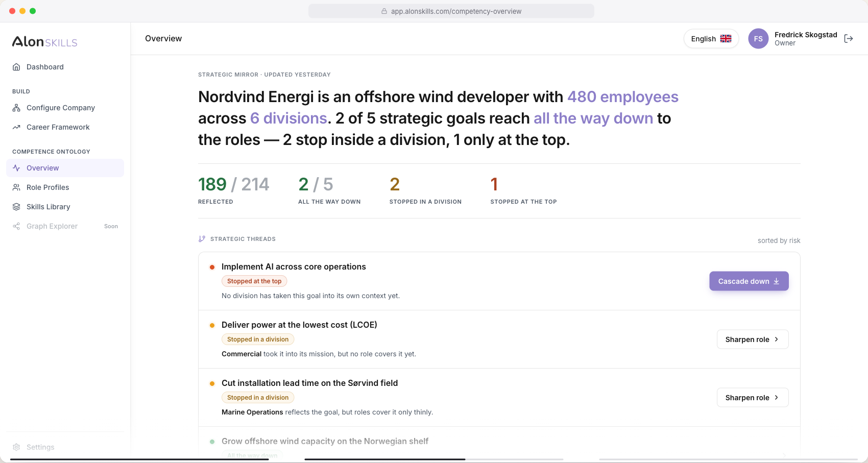Viewport: 868px width, 463px height.
Task: Click the red status dot for Implement AI
Action: [x=212, y=267]
